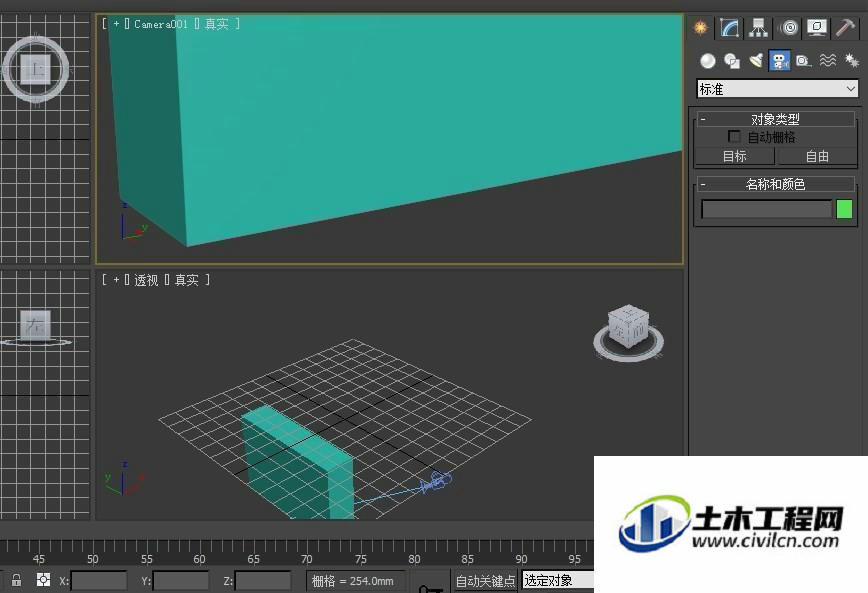The image size is (868, 593).
Task: Select the Helpers tape measure icon
Action: point(803,60)
